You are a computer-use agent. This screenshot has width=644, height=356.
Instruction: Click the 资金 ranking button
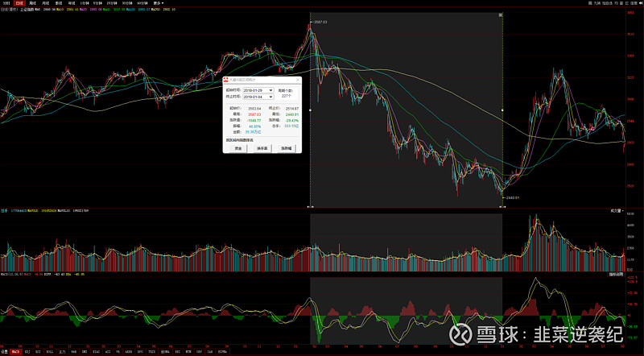237,148
